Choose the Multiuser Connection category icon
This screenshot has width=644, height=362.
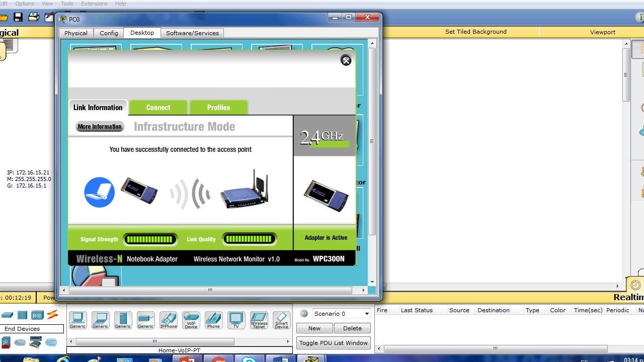(51, 343)
